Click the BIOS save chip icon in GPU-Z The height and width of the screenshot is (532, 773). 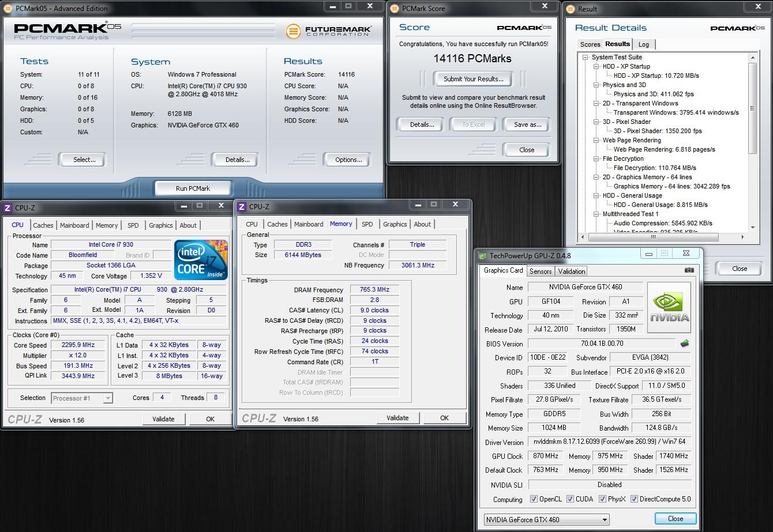(x=685, y=343)
